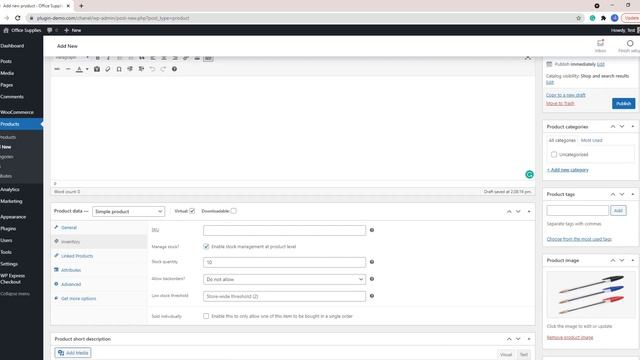Insert a horizontal line in editor
Image resolution: width=640 pixels, height=360 pixels.
point(68,69)
